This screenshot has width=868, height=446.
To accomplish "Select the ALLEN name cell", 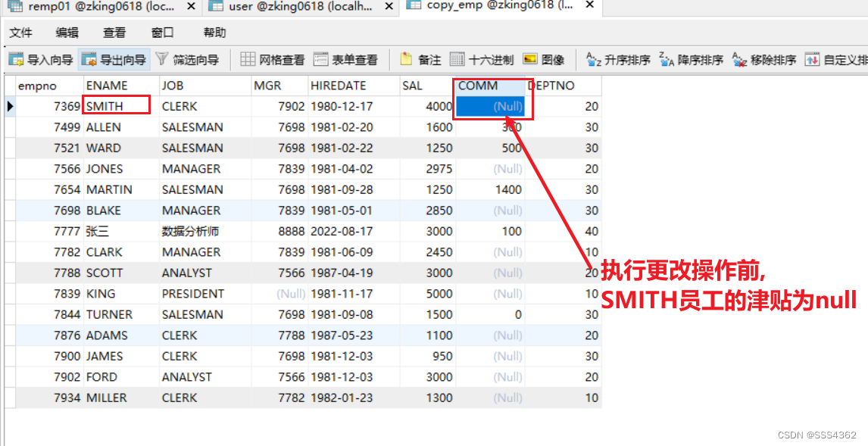I will coord(121,127).
